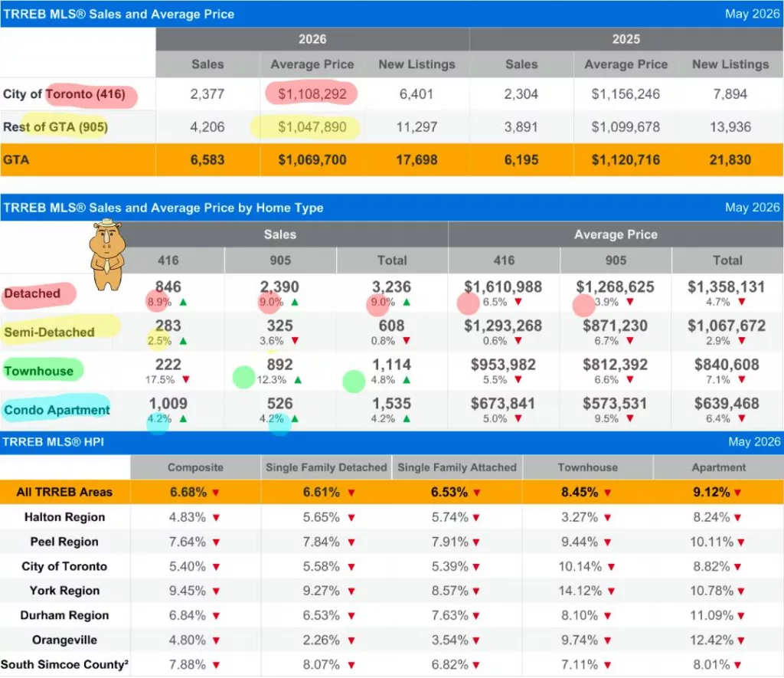Click the 3,236 total detached sales
Image resolution: width=784 pixels, height=678 pixels.
[x=391, y=287]
